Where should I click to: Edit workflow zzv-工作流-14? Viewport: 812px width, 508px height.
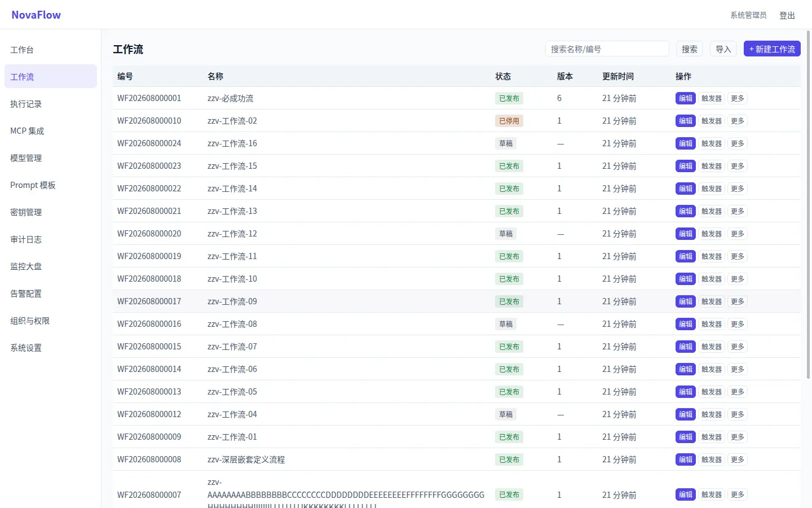click(x=686, y=189)
